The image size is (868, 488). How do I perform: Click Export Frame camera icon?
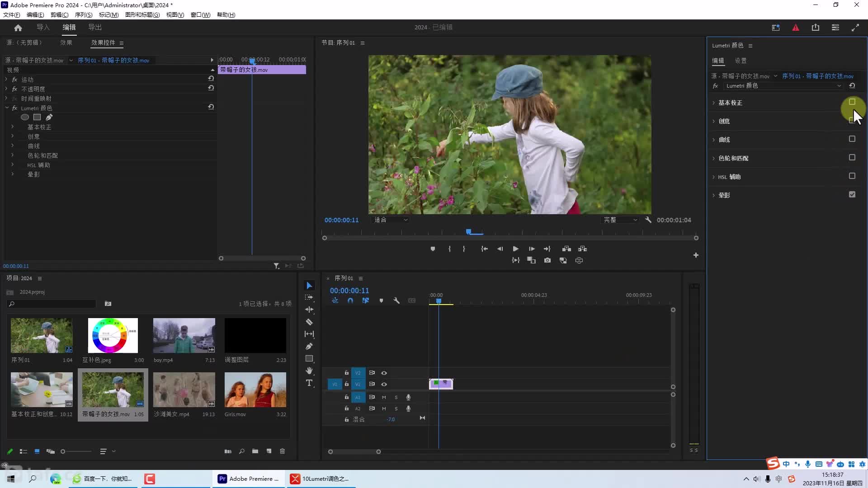click(547, 261)
